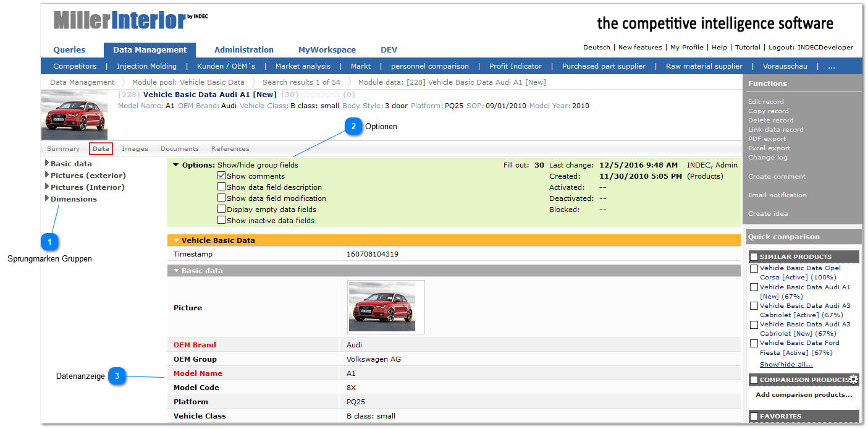Click Delete record in the Functions panel
The image size is (868, 429).
point(770,120)
